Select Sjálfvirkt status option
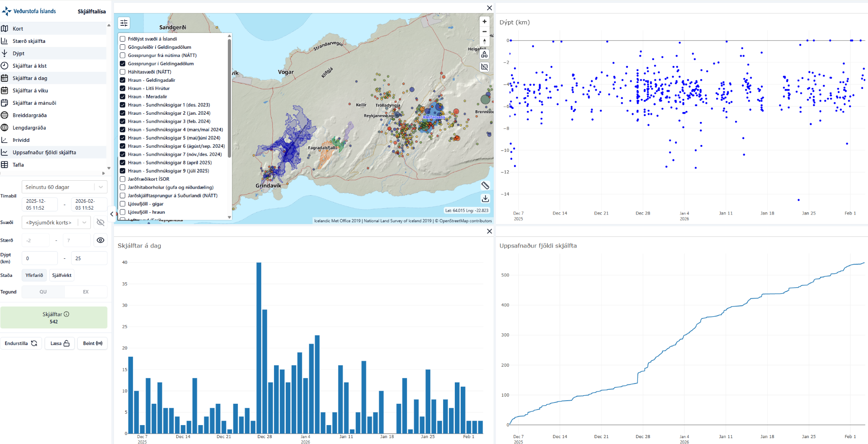The width and height of the screenshot is (868, 444). coord(61,276)
